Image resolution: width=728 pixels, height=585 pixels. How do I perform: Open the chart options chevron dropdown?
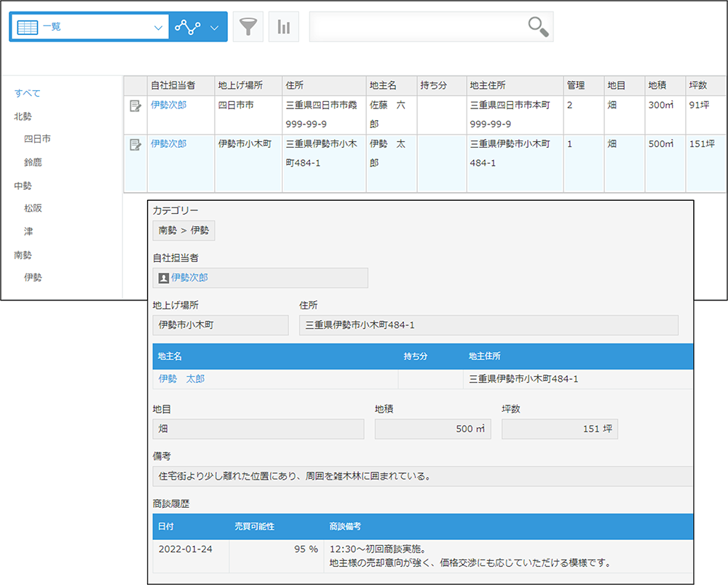(x=215, y=26)
